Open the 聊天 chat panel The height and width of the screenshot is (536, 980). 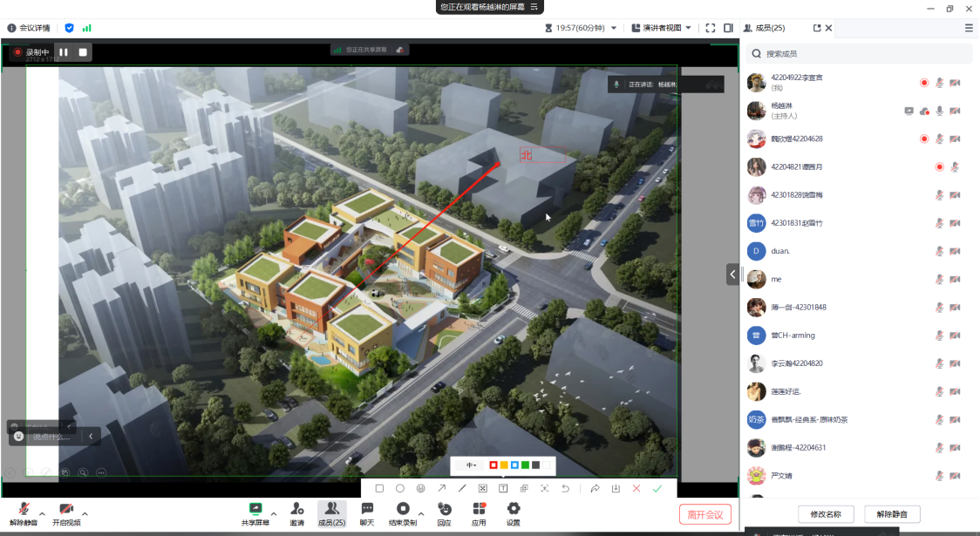point(367,513)
